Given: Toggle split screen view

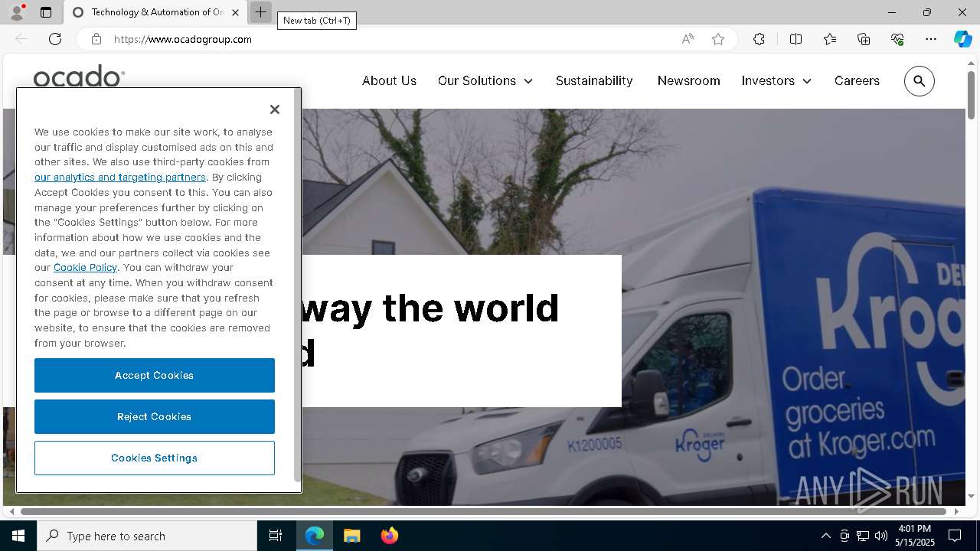Looking at the screenshot, I should [x=795, y=39].
